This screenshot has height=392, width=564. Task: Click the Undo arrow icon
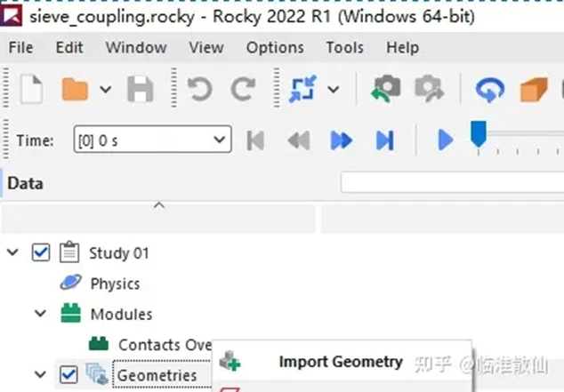pyautogui.click(x=200, y=89)
